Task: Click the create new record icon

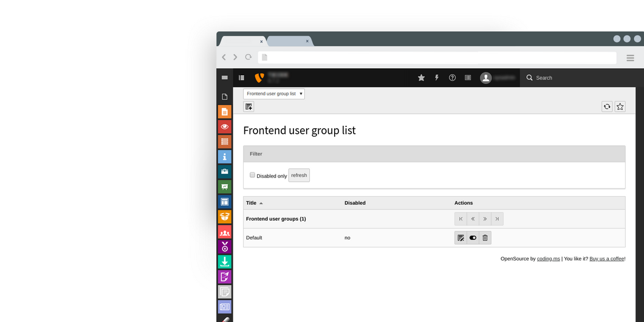Action: (248, 107)
